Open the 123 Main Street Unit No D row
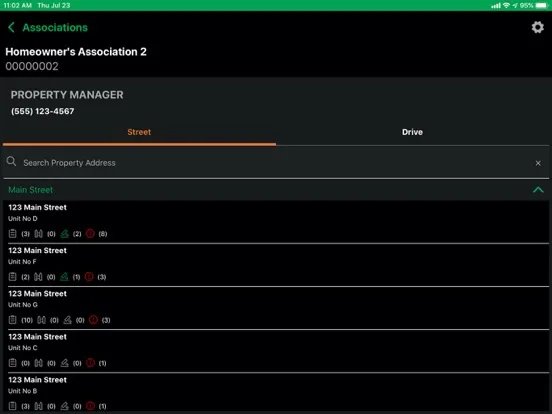 pos(276,221)
